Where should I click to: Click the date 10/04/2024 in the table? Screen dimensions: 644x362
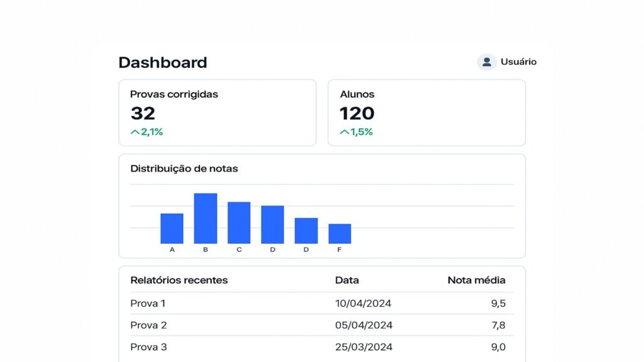pyautogui.click(x=363, y=304)
